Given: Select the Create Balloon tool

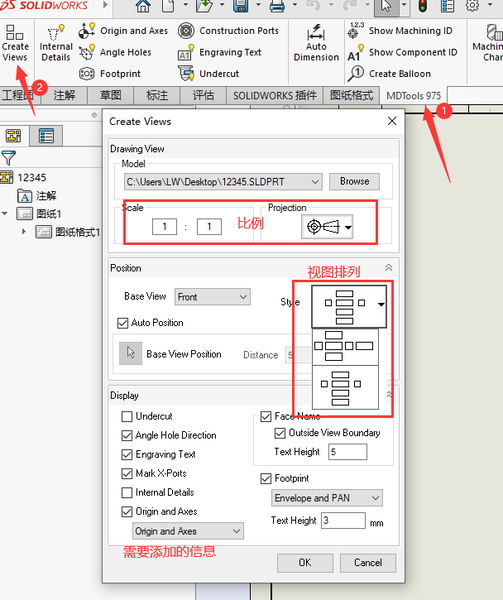Looking at the screenshot, I should 389,73.
